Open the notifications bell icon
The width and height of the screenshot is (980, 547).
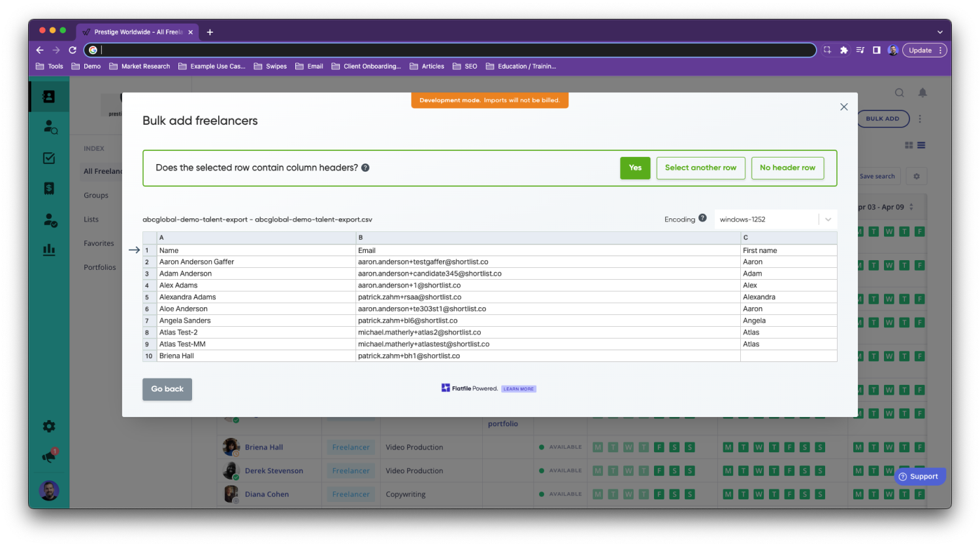pyautogui.click(x=923, y=93)
